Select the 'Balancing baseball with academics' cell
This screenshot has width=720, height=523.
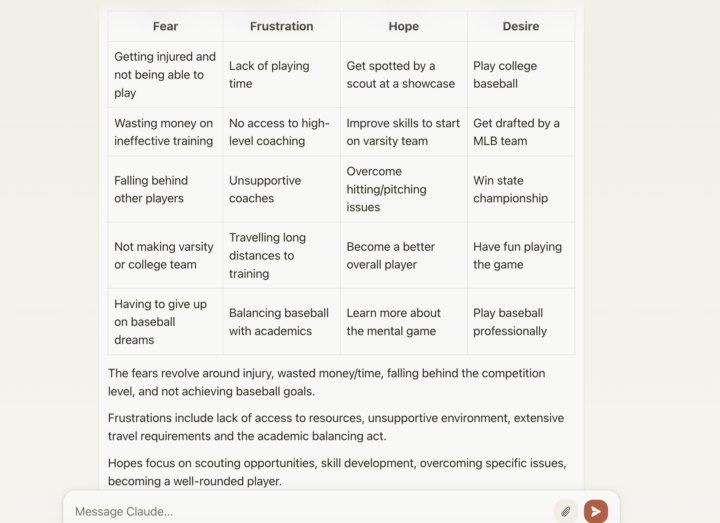click(281, 322)
